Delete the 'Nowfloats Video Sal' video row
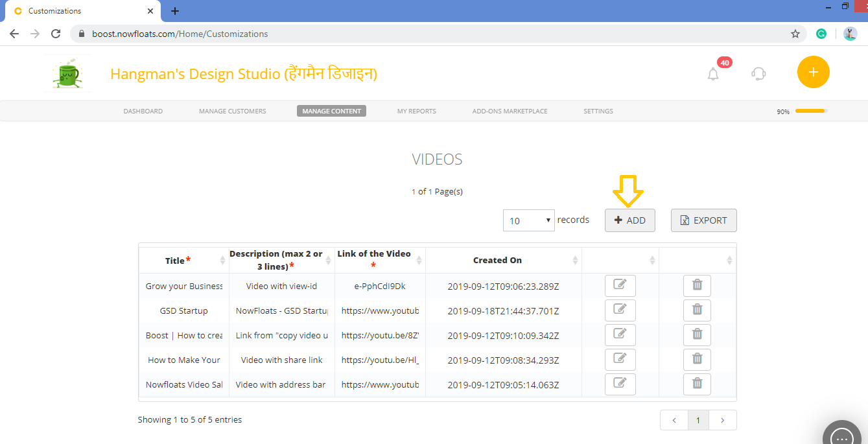This screenshot has height=444, width=868. pyautogui.click(x=697, y=384)
